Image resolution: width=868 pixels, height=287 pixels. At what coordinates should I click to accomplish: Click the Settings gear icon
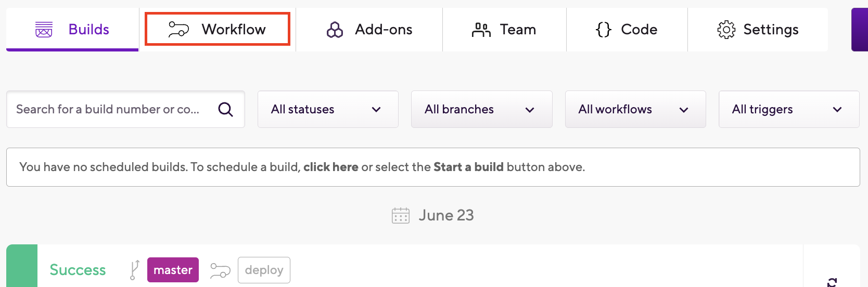[726, 30]
